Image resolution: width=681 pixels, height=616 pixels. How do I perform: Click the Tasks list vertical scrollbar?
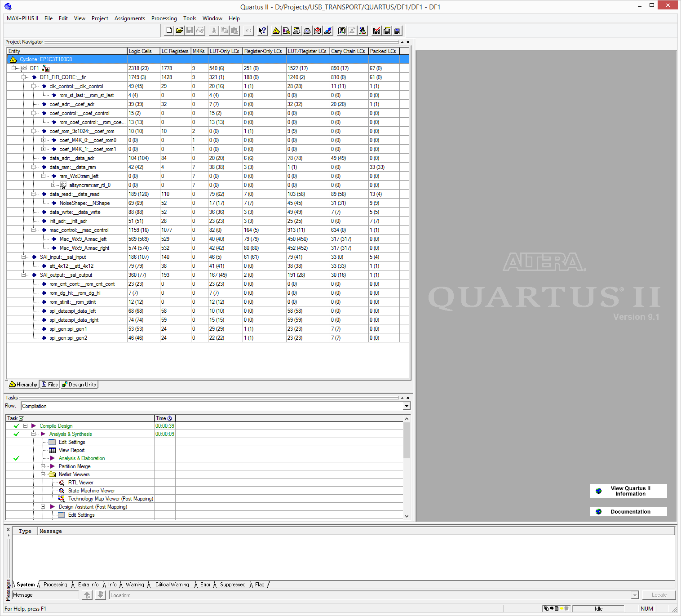(x=407, y=467)
